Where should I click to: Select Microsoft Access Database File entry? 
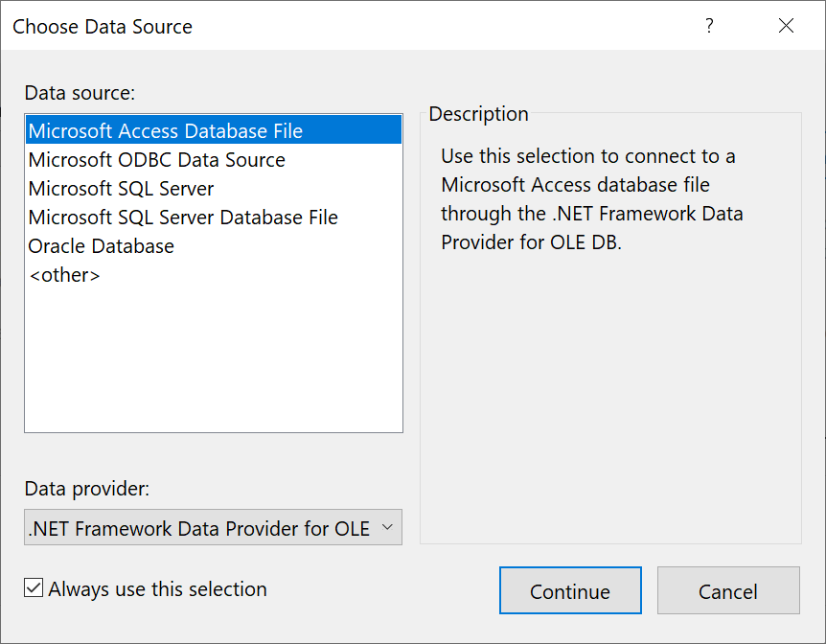214,130
